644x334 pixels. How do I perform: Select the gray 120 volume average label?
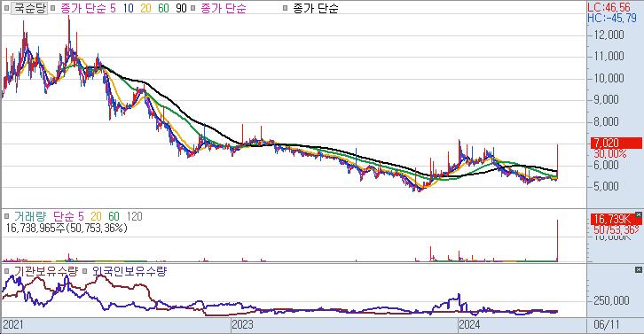[x=134, y=216]
